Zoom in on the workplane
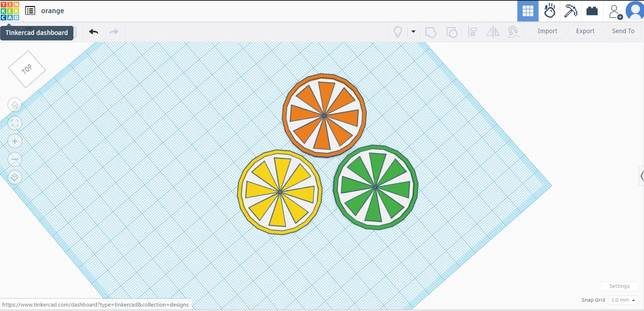Viewport: 644px width, 311px height. 15,141
